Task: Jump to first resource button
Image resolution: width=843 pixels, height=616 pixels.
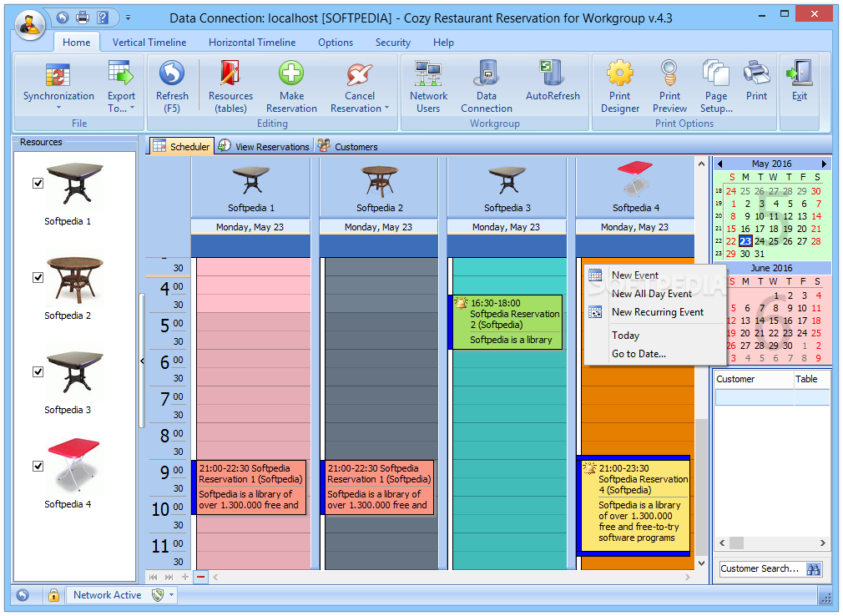Action: point(154,577)
